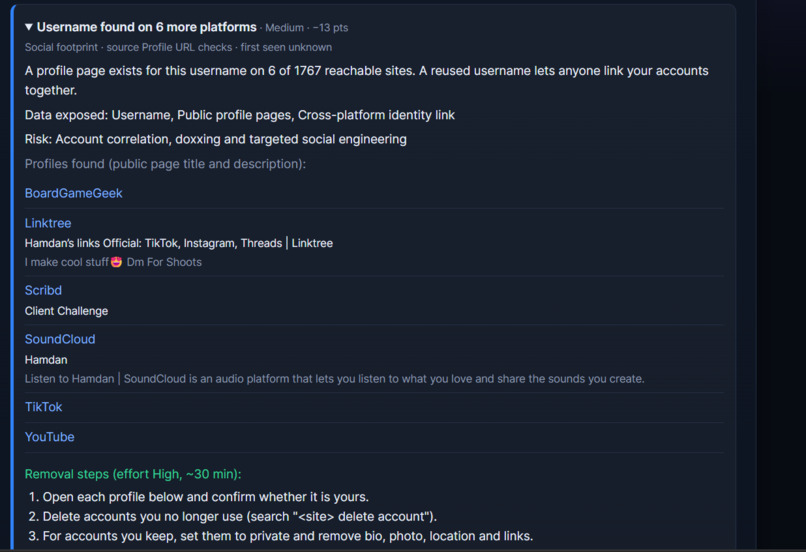Click the 'Social footprint · source Profile URL checks' line
This screenshot has width=806, height=552.
[178, 47]
